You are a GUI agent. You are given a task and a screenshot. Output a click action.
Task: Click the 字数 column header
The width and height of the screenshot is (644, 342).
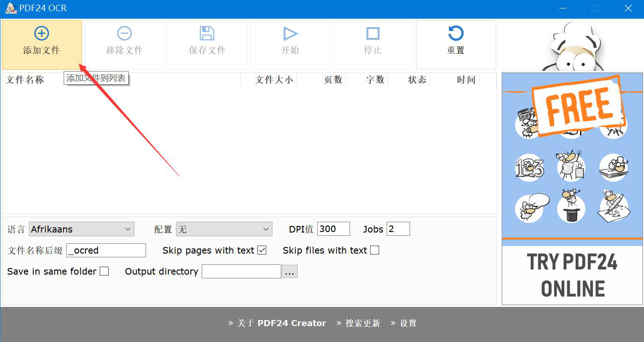[x=367, y=80]
